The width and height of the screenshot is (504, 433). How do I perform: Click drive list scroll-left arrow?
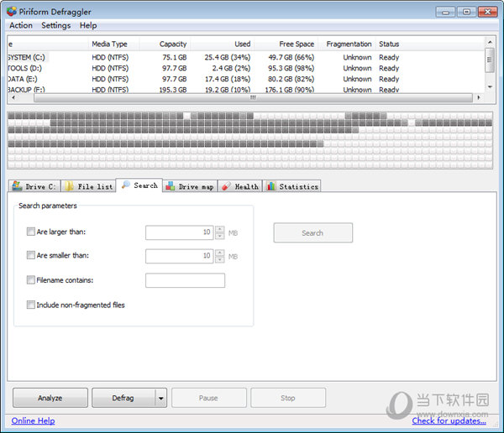pos(13,97)
